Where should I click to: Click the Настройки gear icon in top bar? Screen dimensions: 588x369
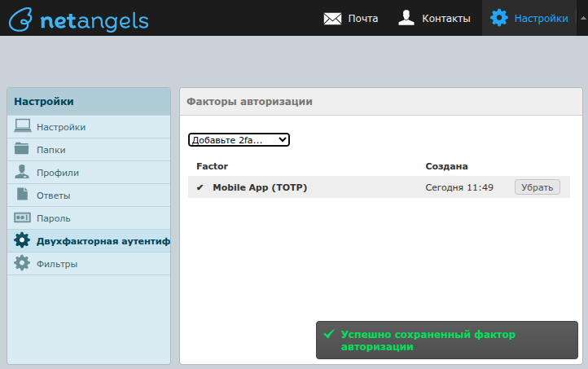[x=498, y=18]
